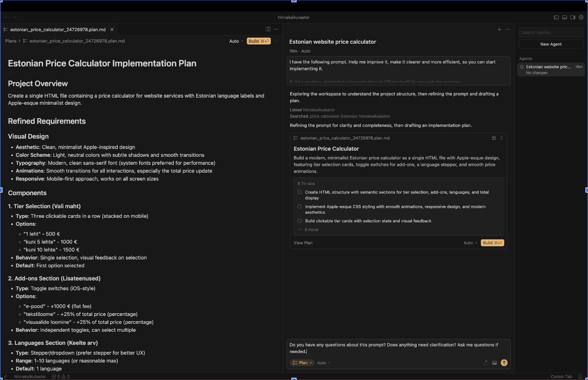The width and height of the screenshot is (588, 380).
Task: Click the split editor icon
Action: click(268, 29)
